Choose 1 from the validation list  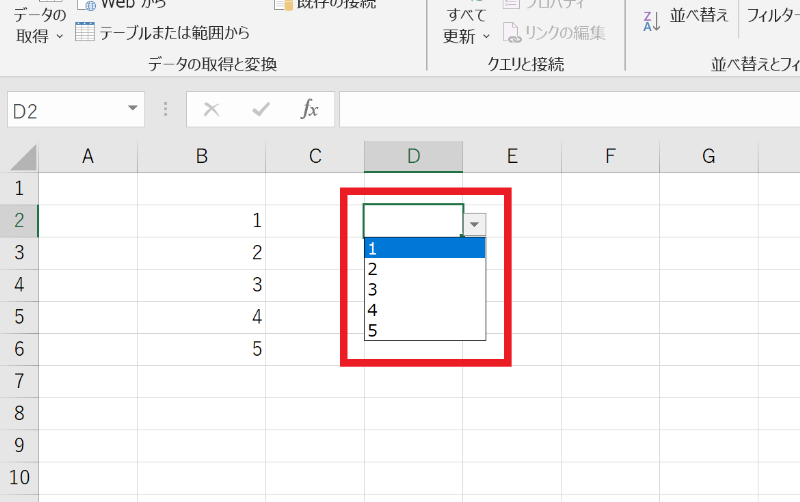[424, 248]
